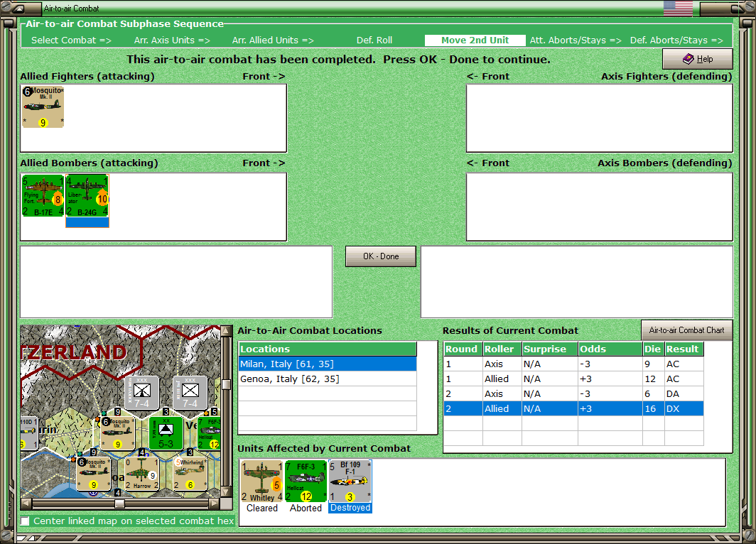The height and width of the screenshot is (544, 756).
Task: Select the Def. Roll subphase step
Action: coord(374,40)
